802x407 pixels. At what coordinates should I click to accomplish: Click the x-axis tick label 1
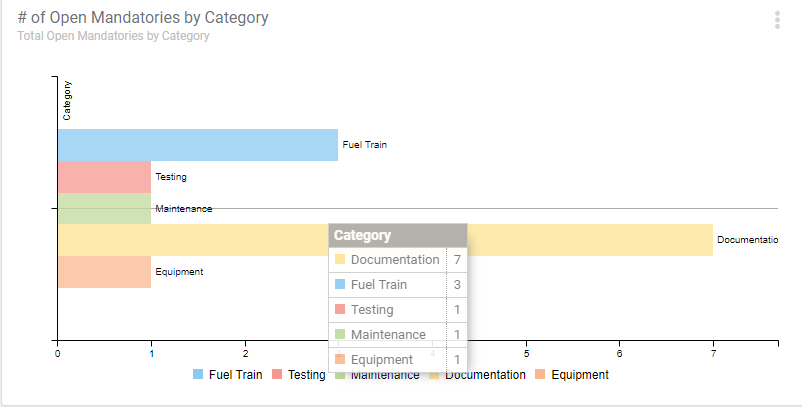pyautogui.click(x=151, y=353)
